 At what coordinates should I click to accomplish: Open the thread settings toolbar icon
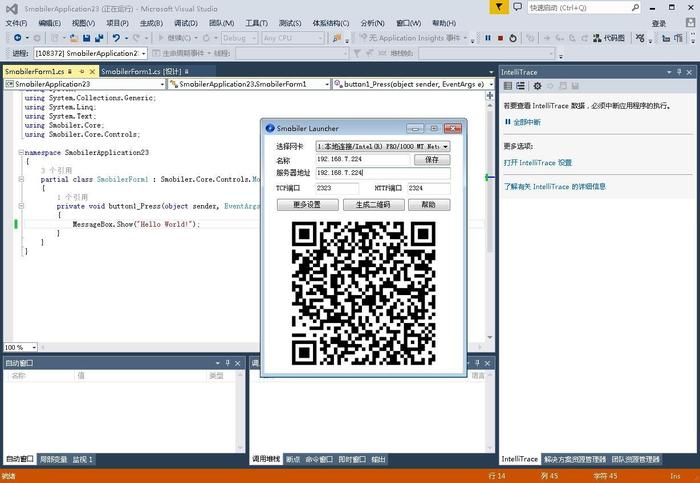pyautogui.click(x=642, y=38)
